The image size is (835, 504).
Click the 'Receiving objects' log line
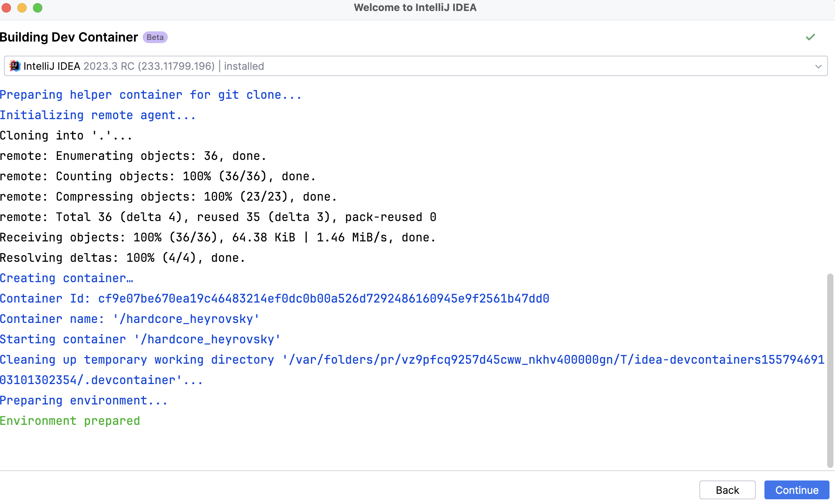click(218, 237)
